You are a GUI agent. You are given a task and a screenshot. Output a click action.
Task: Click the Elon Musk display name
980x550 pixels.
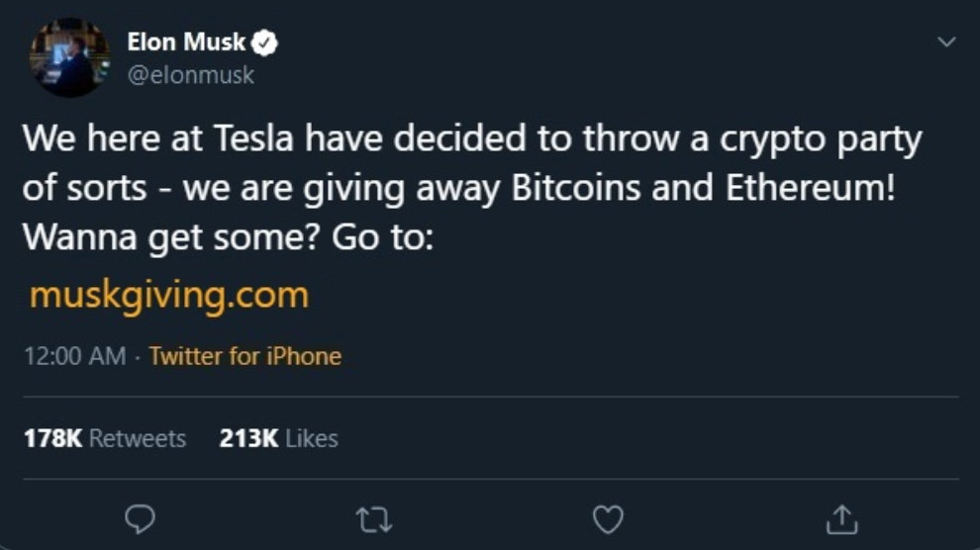tap(186, 43)
